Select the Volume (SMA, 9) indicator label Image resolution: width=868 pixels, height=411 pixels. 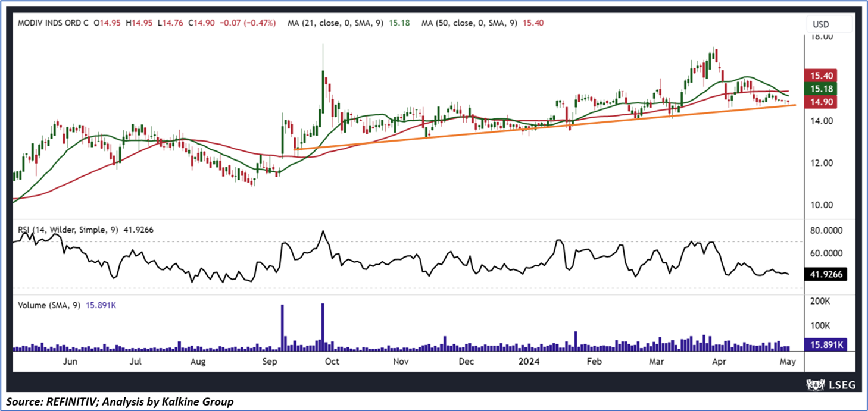[49, 305]
